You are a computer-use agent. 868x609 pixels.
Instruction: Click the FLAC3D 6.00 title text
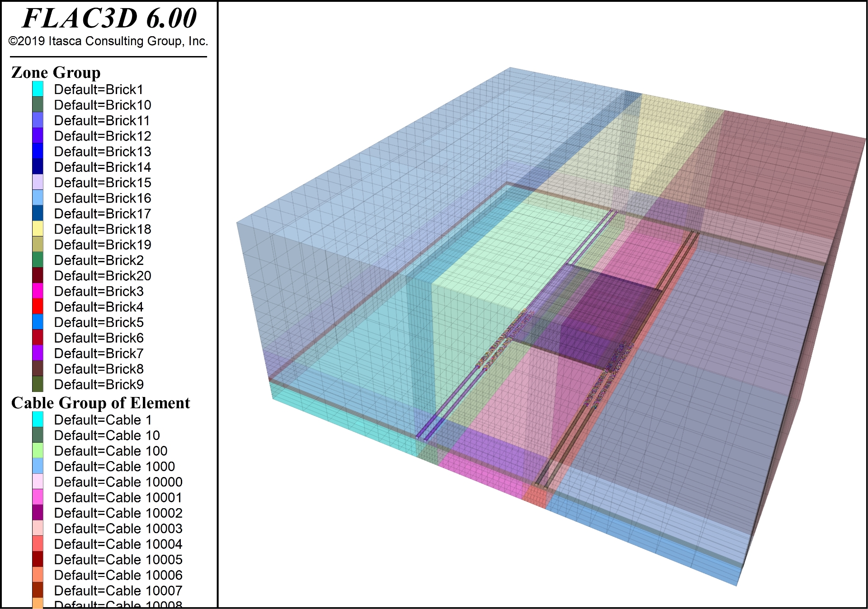coord(109,18)
